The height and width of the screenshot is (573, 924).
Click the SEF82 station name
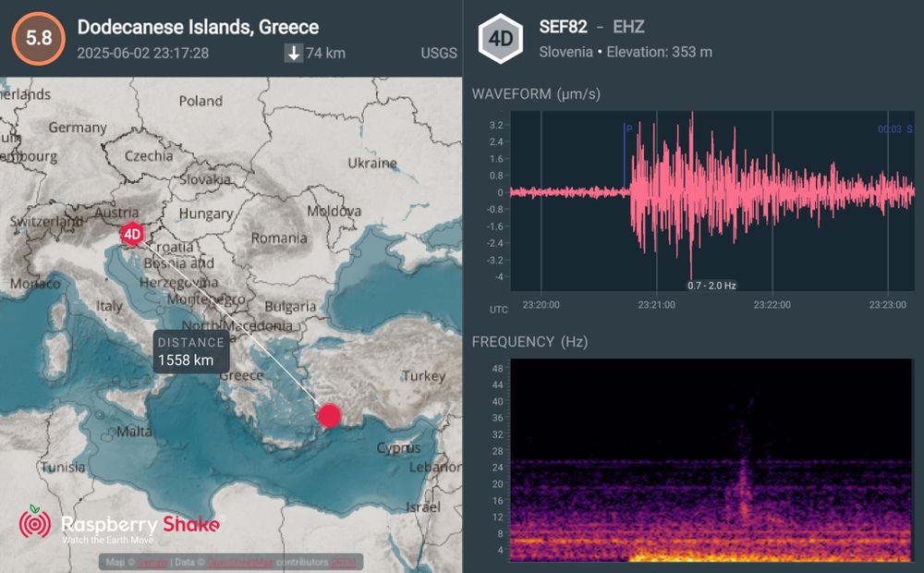click(564, 27)
